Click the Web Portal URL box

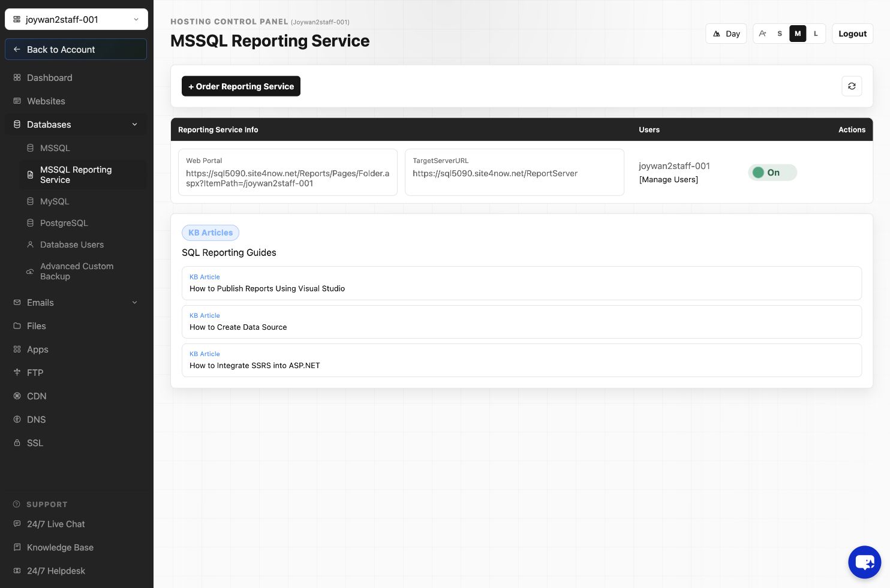[288, 172]
